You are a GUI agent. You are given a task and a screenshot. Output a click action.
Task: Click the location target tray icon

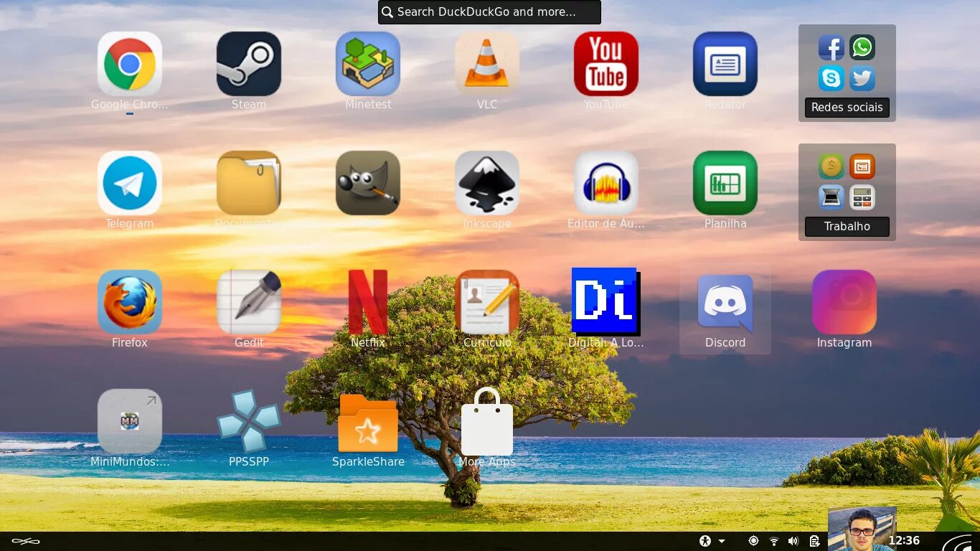[753, 541]
